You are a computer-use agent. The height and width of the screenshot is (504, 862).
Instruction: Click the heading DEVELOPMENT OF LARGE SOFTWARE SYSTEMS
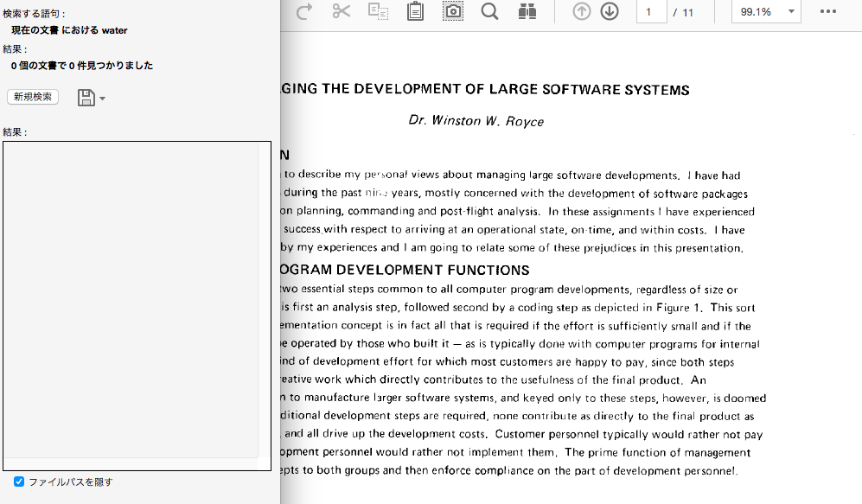point(521,90)
